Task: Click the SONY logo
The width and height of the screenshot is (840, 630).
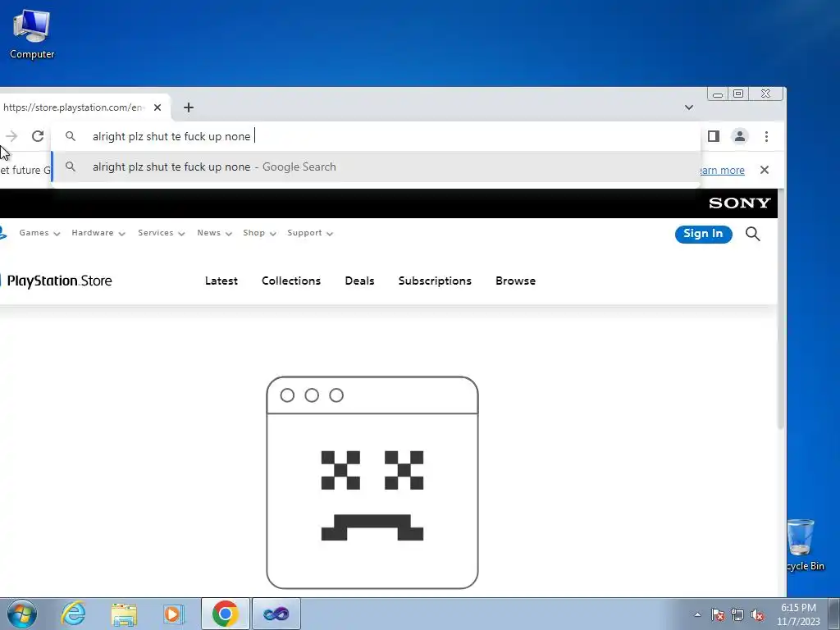Action: click(x=739, y=203)
